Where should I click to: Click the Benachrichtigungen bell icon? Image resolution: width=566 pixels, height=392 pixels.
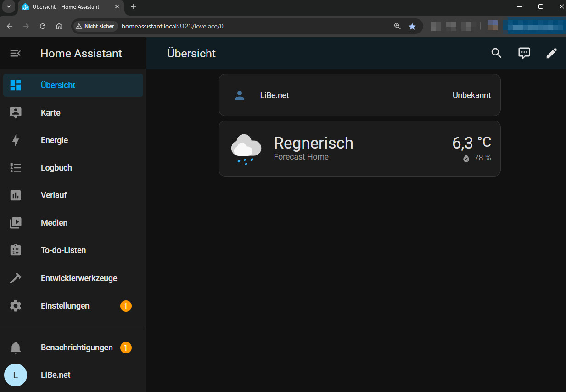click(16, 348)
